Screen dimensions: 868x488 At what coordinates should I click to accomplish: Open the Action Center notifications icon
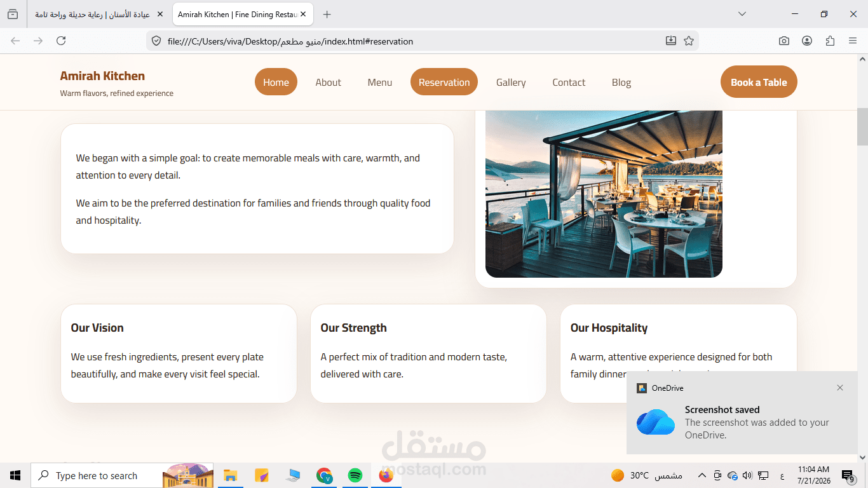tap(848, 475)
